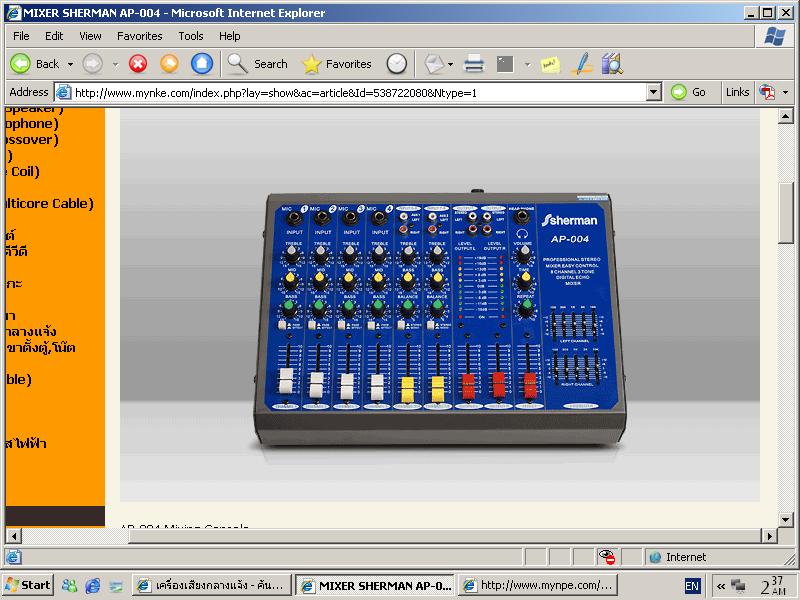Open the Help menu
The width and height of the screenshot is (800, 600).
pos(230,36)
